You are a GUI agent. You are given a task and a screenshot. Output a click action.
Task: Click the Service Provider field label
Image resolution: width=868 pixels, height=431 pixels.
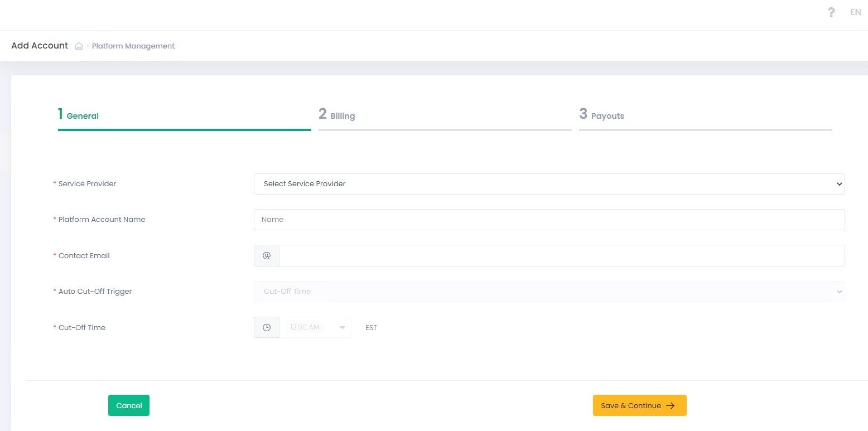(87, 184)
